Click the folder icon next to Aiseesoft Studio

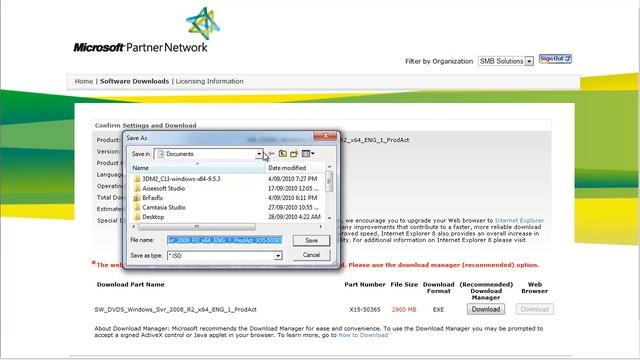tap(137, 189)
